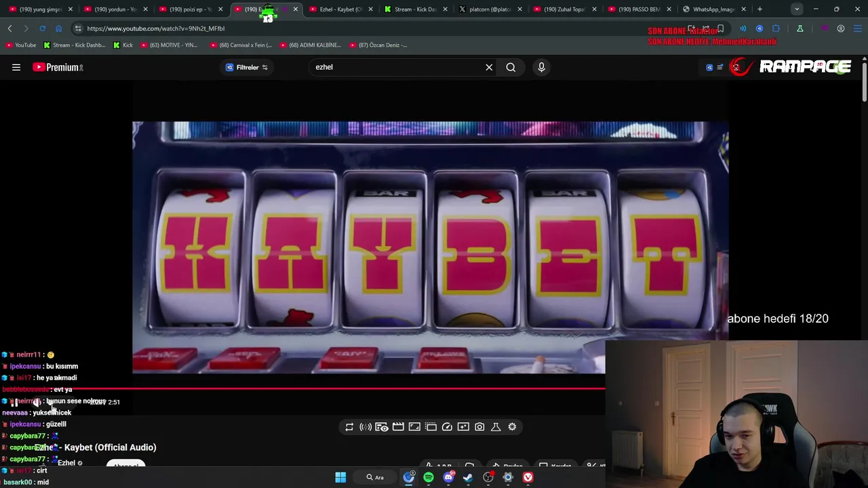Go to browser home page icon
Viewport: 868px width, 488px height.
(x=58, y=28)
